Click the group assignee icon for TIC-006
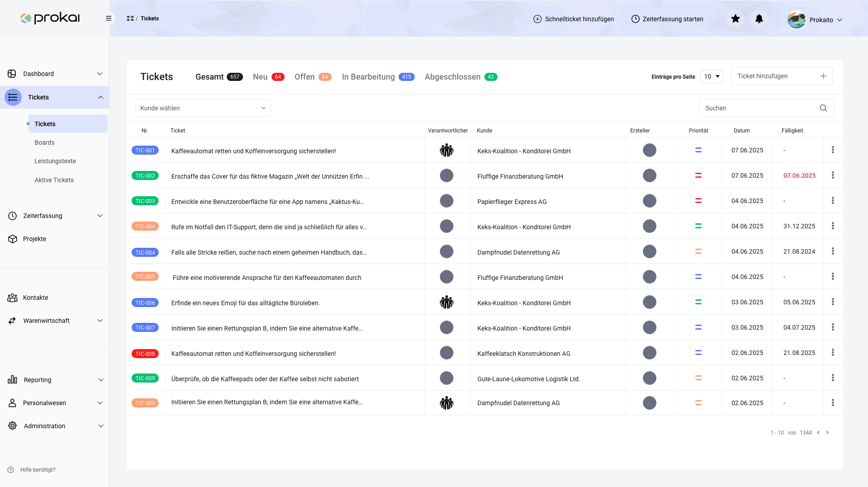This screenshot has width=868, height=487. [446, 302]
